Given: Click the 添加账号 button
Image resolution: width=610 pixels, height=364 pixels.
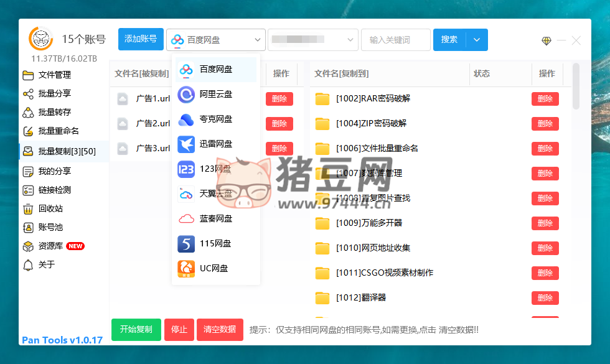Looking at the screenshot, I should [x=141, y=39].
